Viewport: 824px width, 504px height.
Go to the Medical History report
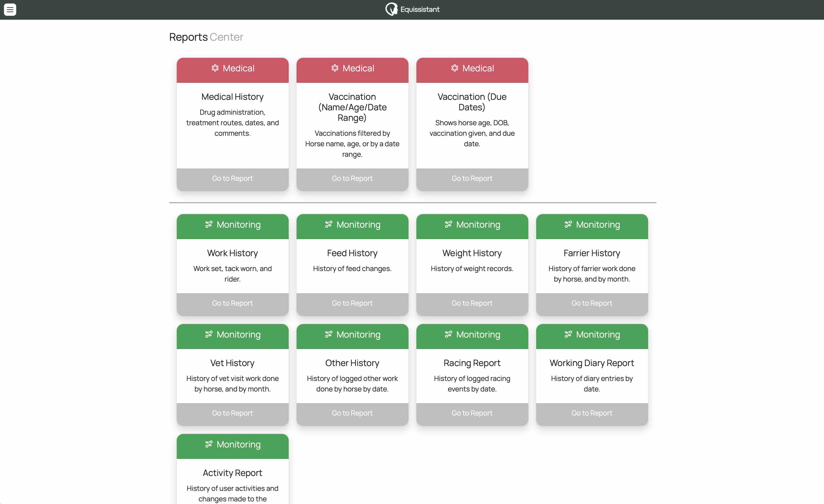point(232,178)
